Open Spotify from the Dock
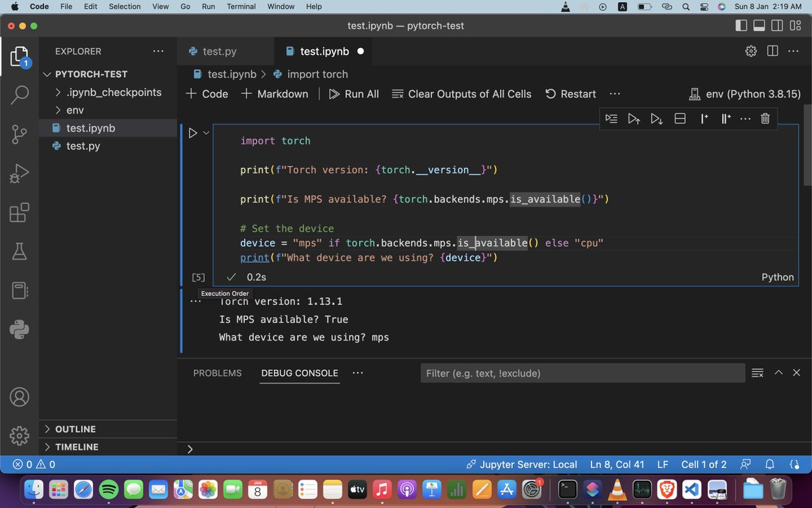This screenshot has height=508, width=812. [x=108, y=488]
